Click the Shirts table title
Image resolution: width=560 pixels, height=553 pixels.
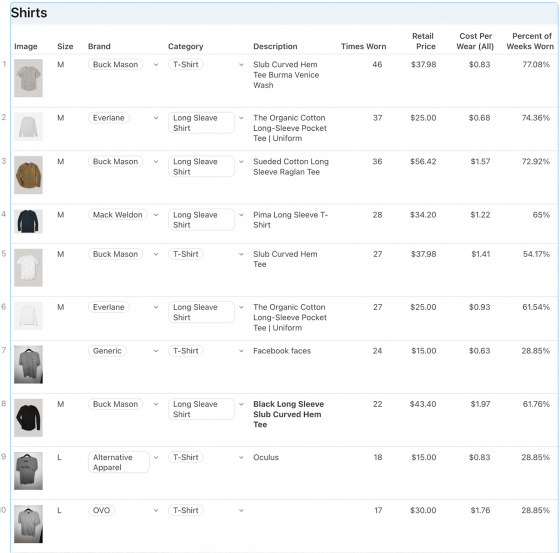click(29, 13)
